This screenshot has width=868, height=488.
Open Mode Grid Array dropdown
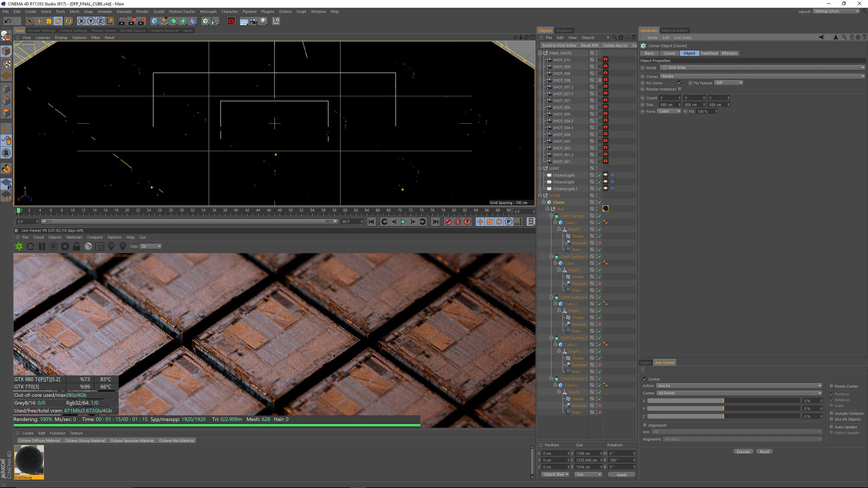[x=763, y=67]
